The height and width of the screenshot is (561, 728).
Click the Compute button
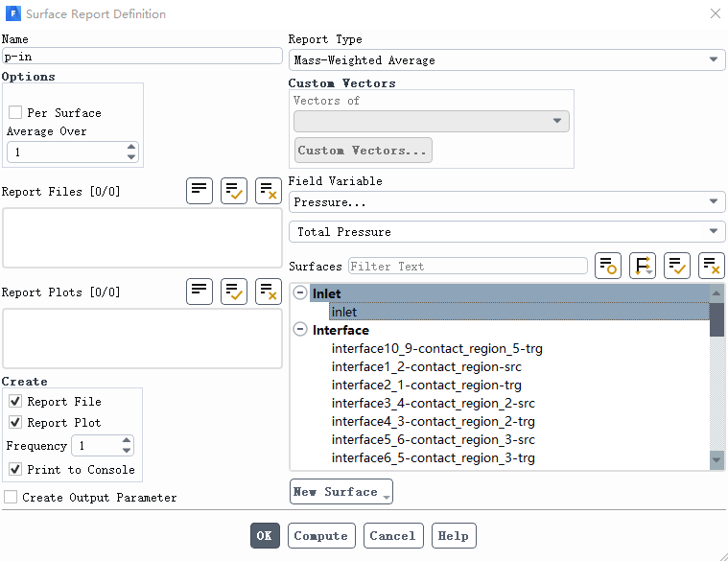click(x=321, y=536)
